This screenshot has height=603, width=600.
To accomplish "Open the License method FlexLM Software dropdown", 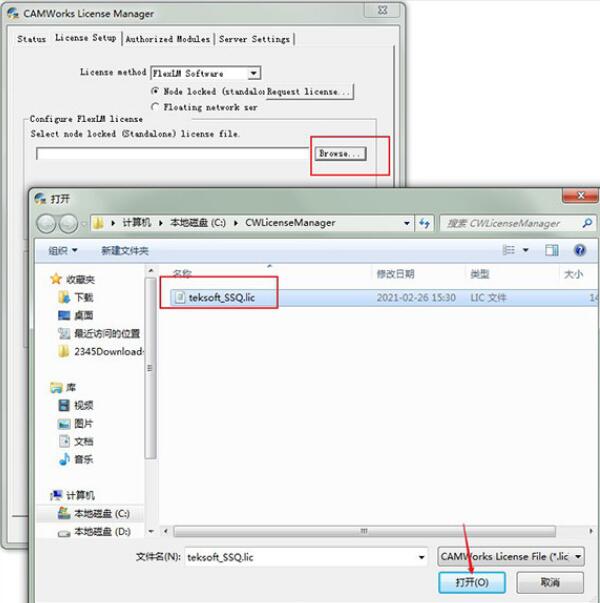I will point(206,73).
